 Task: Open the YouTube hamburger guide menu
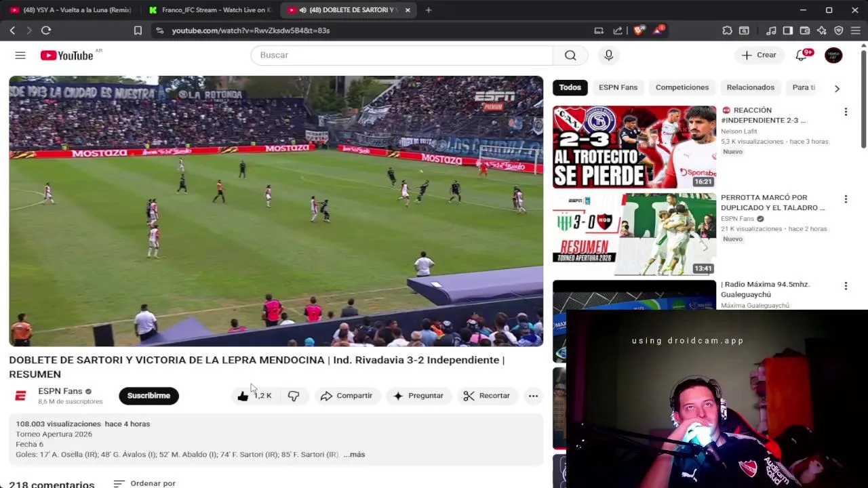click(20, 56)
